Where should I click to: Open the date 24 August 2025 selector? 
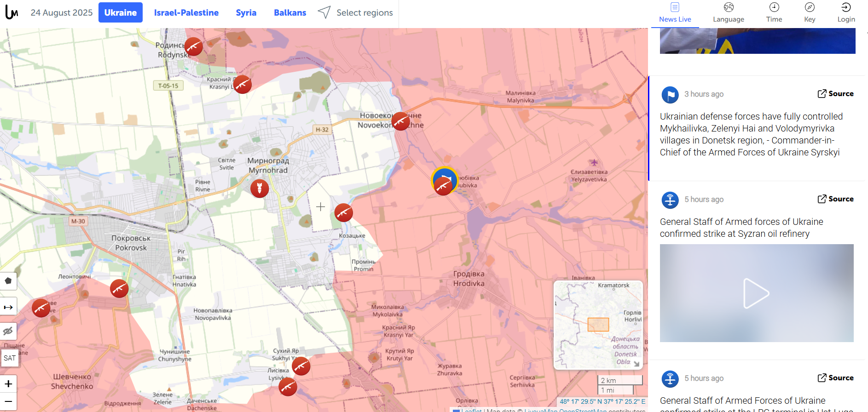pos(62,12)
